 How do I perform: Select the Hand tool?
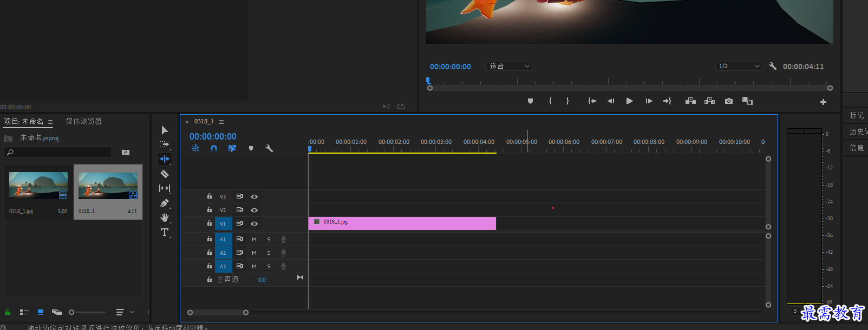pyautogui.click(x=165, y=217)
